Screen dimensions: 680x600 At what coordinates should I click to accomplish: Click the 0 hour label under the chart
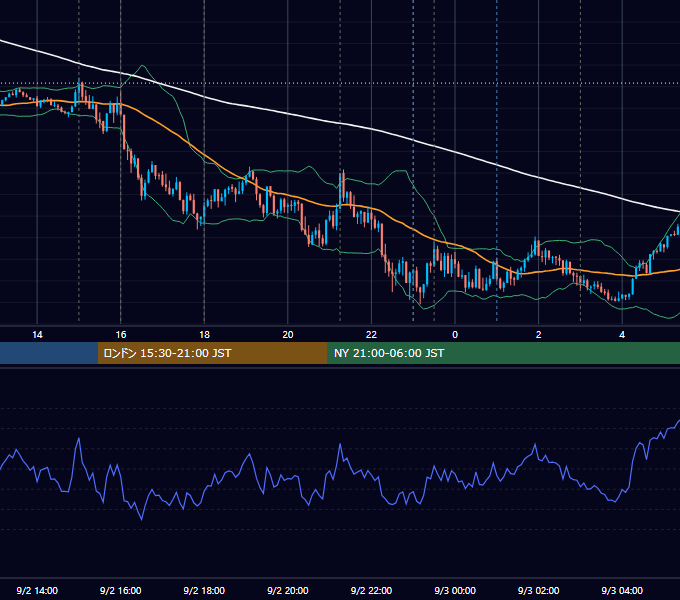pos(455,335)
